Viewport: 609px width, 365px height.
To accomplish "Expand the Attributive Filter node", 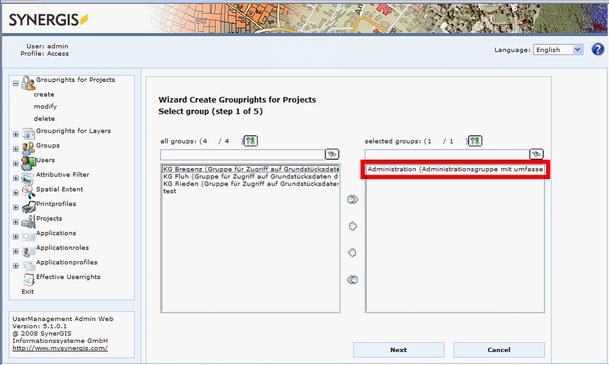I will tap(16, 178).
